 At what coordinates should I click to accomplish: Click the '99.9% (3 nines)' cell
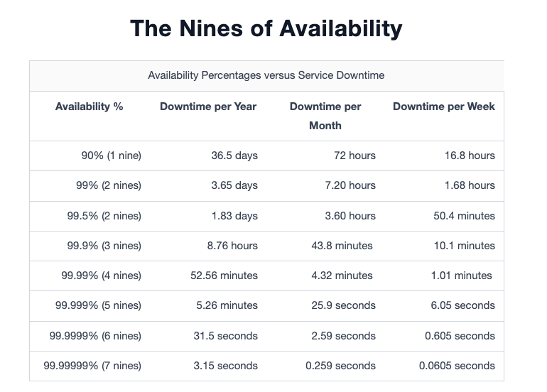click(x=104, y=246)
